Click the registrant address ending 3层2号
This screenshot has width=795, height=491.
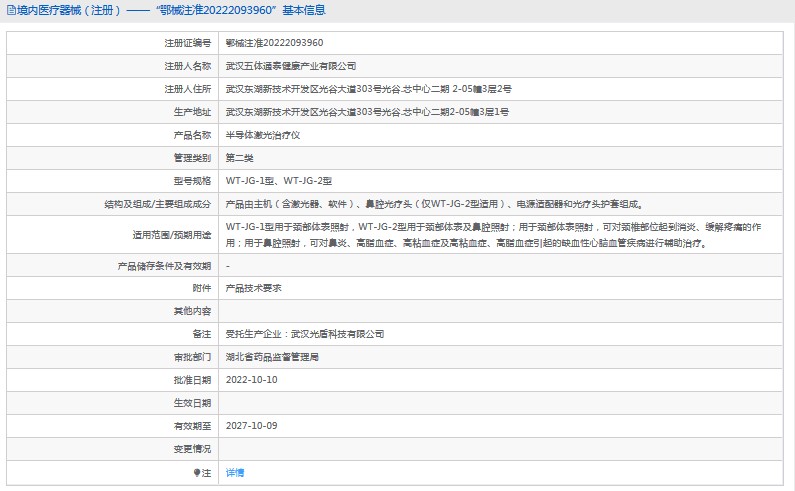pos(369,89)
